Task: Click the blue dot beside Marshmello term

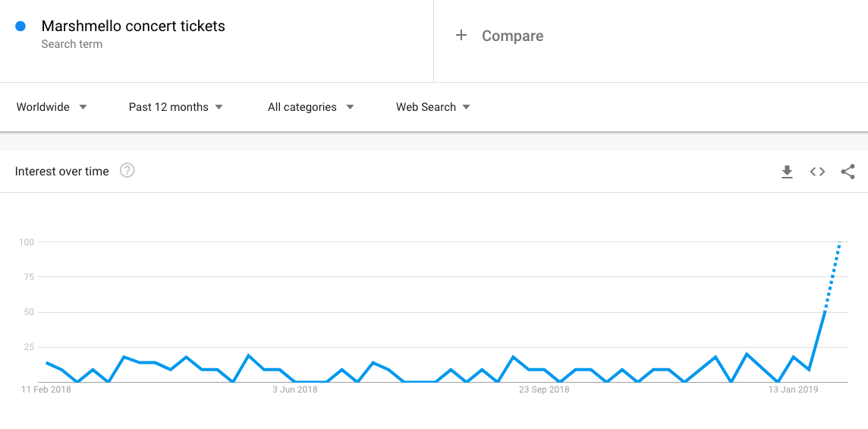Action: (x=20, y=26)
